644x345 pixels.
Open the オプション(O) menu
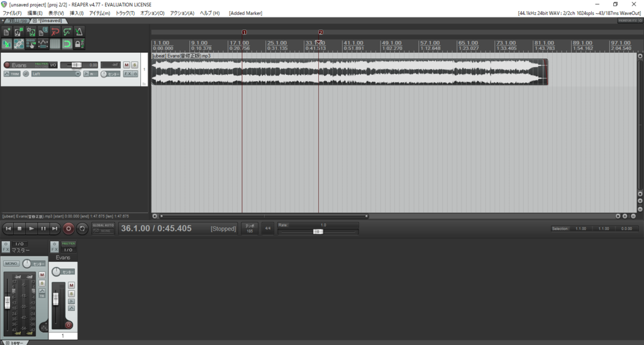(x=152, y=13)
